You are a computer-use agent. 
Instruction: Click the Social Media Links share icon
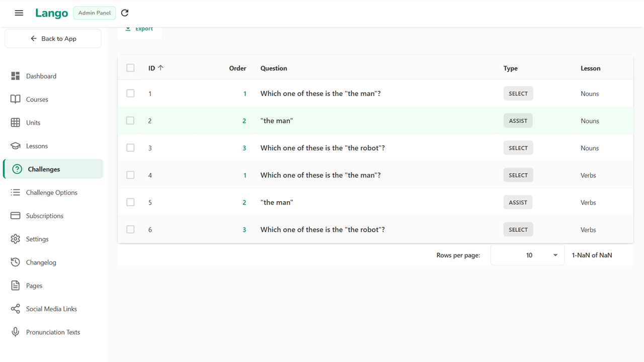point(16,309)
